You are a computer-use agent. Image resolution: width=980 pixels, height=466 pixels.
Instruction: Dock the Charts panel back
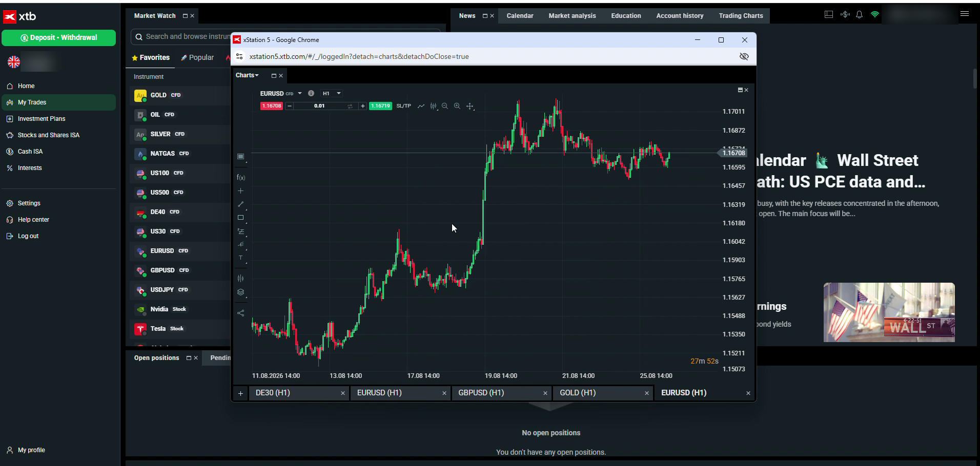pos(274,76)
